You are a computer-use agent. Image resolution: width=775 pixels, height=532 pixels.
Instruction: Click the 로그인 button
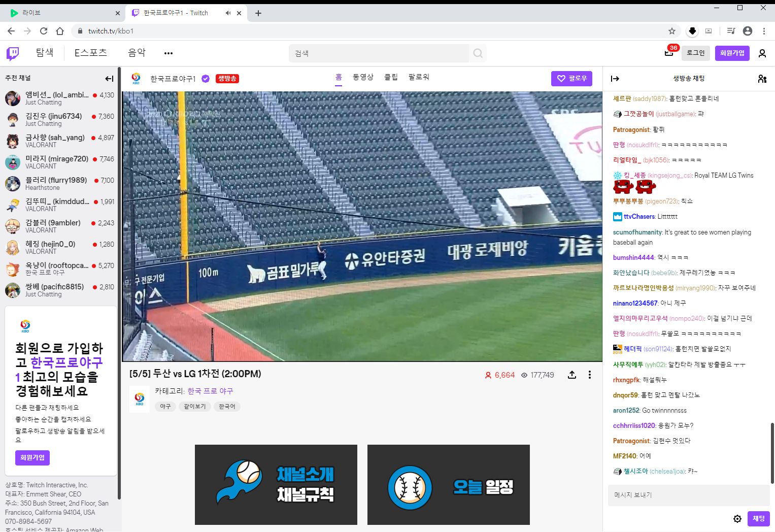[696, 53]
